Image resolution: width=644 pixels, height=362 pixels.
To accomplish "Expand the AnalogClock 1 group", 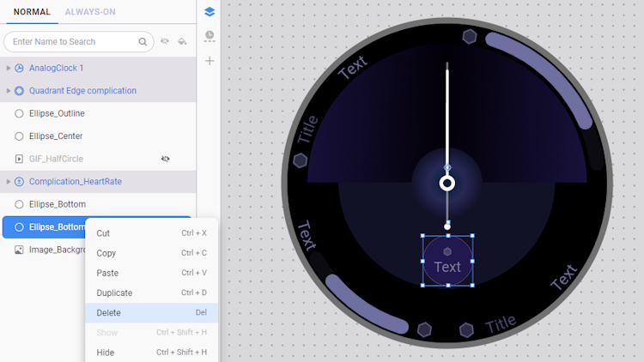I will [9, 68].
